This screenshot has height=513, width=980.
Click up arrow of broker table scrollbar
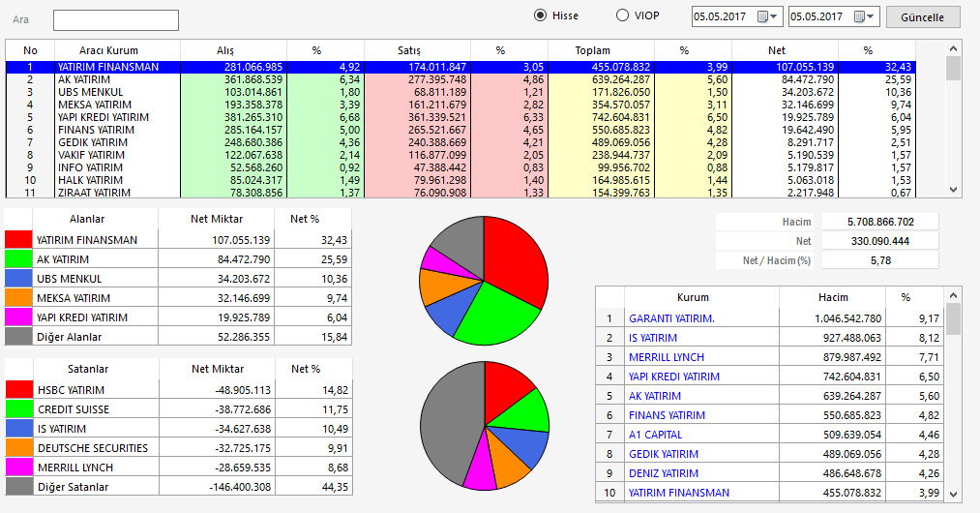pyautogui.click(x=953, y=48)
